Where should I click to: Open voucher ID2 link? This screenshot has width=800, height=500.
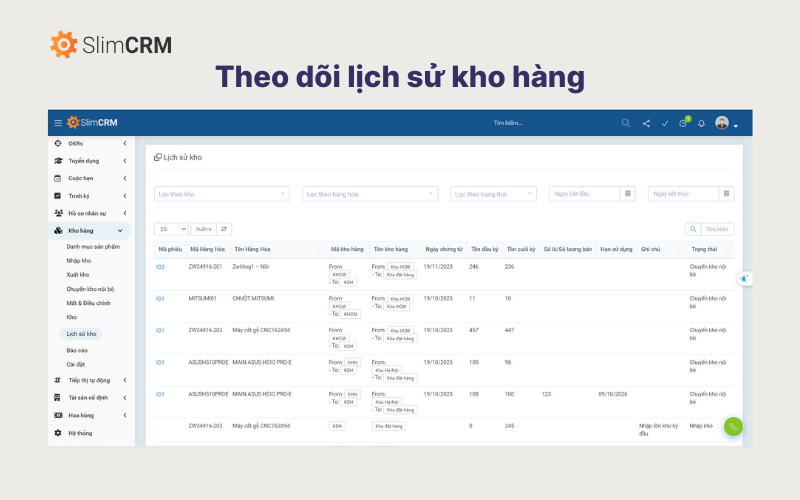[x=160, y=267]
